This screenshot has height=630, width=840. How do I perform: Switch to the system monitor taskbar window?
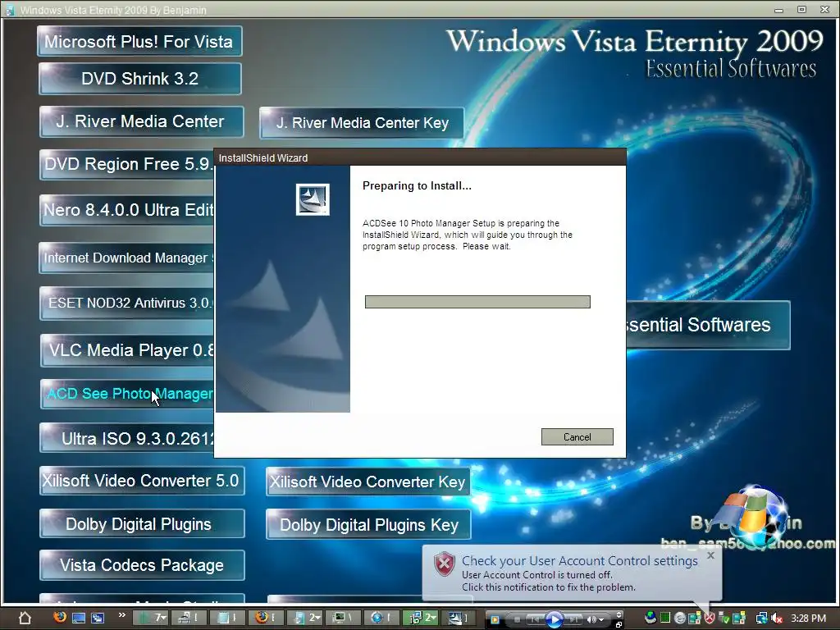point(343,618)
